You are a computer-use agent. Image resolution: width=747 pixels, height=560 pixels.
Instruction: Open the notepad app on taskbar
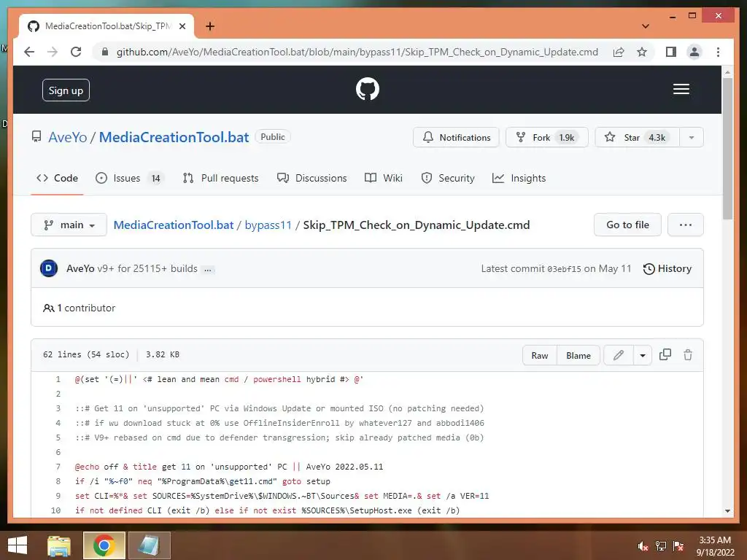click(x=149, y=545)
